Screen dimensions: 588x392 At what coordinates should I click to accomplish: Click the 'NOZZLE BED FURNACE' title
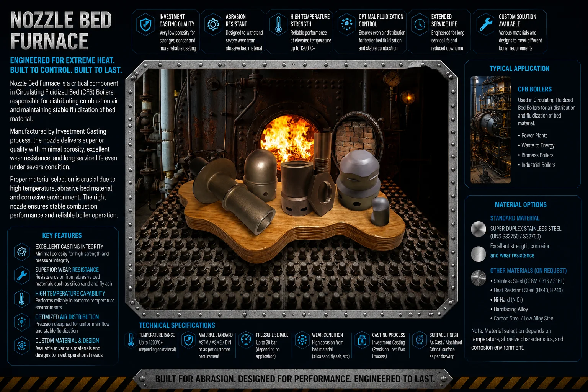[61, 30]
